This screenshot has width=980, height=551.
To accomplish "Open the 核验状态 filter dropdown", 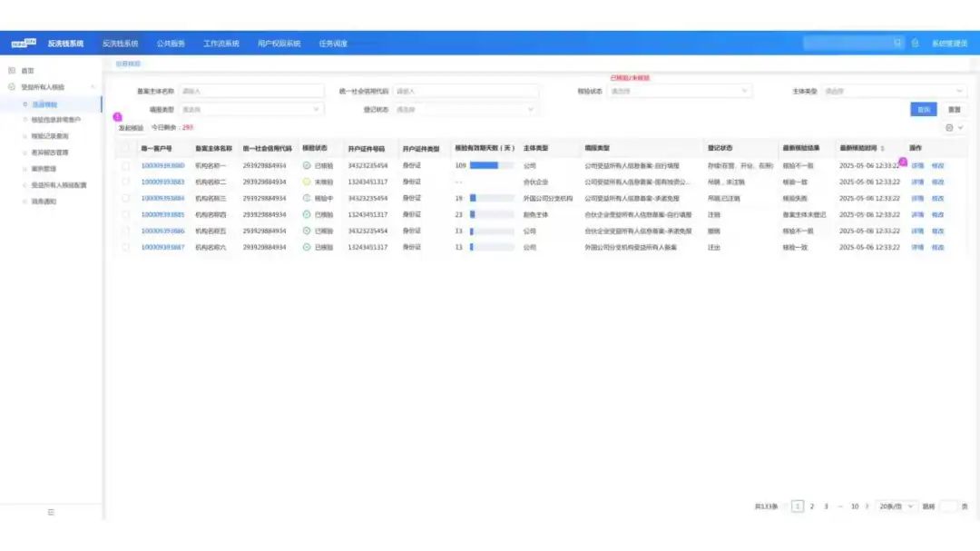I will [680, 92].
